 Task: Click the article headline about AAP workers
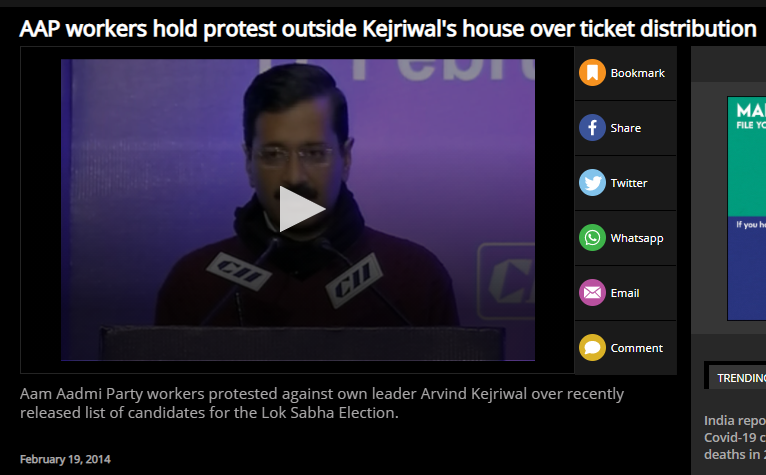tap(388, 29)
